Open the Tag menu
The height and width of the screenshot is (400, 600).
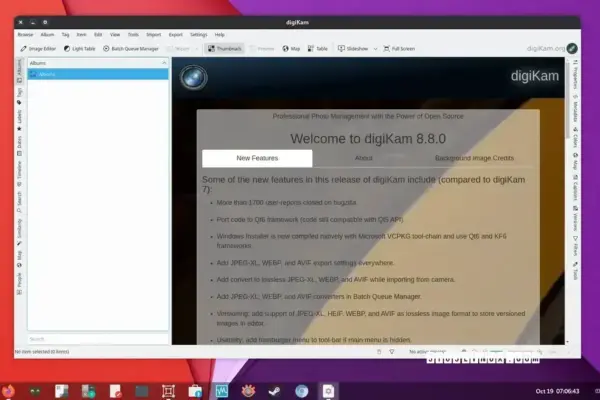pyautogui.click(x=65, y=34)
